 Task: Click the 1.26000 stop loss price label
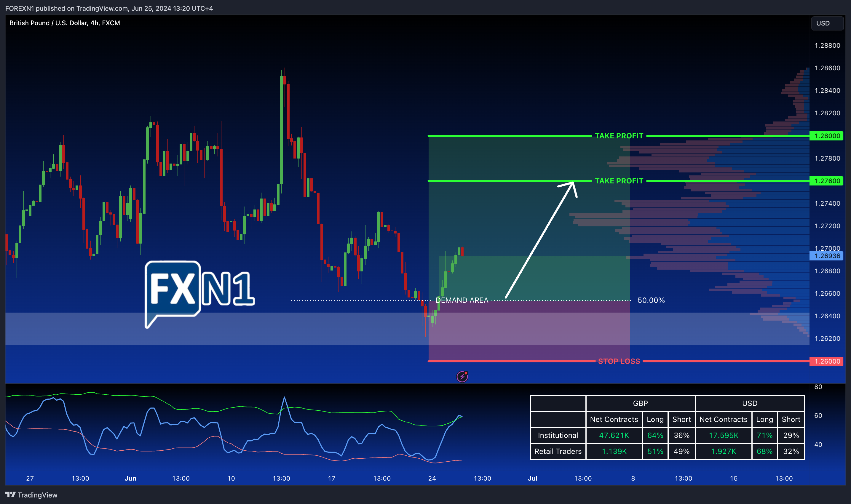pyautogui.click(x=826, y=361)
